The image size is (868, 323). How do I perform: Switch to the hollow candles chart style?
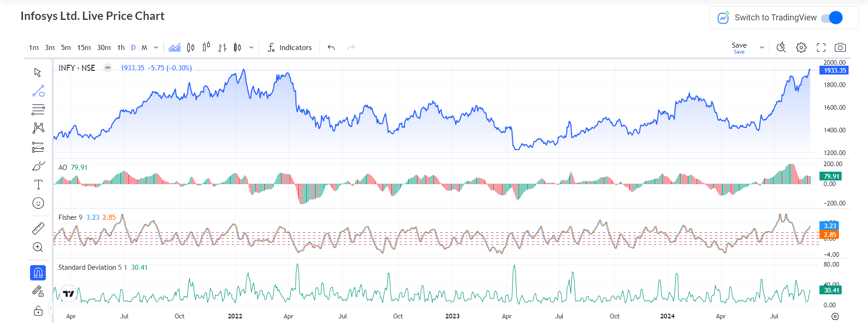tap(206, 47)
